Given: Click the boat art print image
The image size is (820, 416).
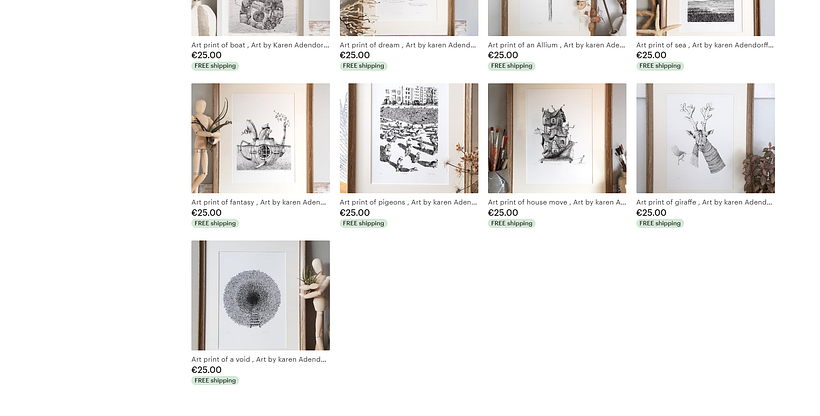Looking at the screenshot, I should pos(260,18).
